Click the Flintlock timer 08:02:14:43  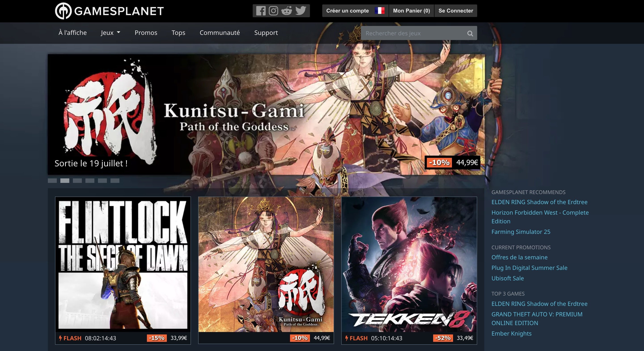click(x=100, y=338)
